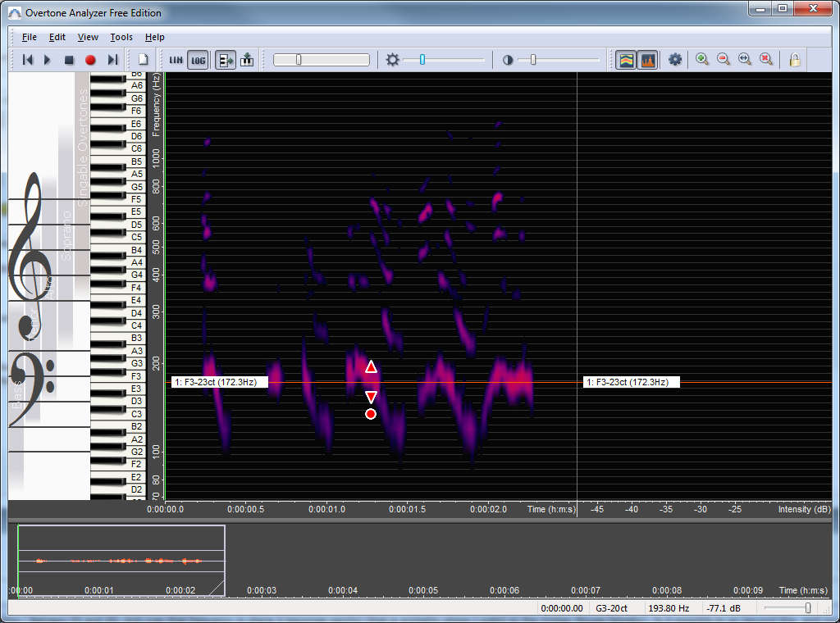Open the Tools menu
This screenshot has width=840, height=623.
point(121,37)
